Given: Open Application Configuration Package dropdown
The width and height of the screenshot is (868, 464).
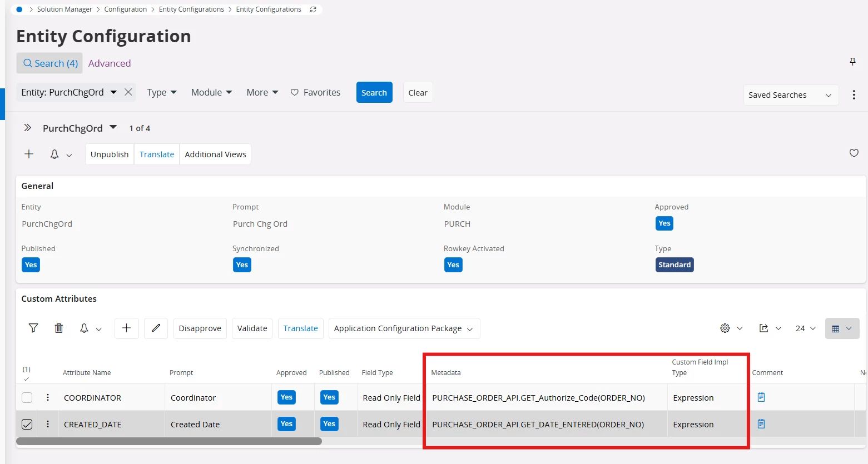Looking at the screenshot, I should point(404,328).
